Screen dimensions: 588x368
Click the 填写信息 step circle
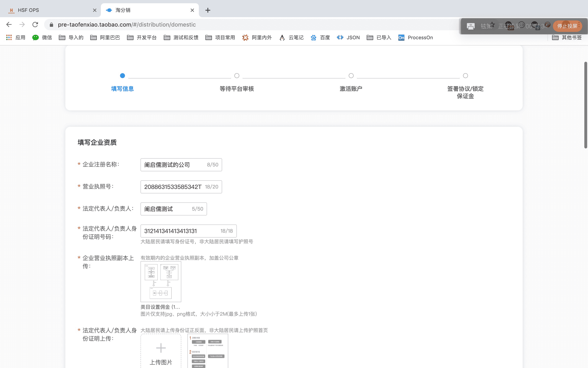pos(122,76)
